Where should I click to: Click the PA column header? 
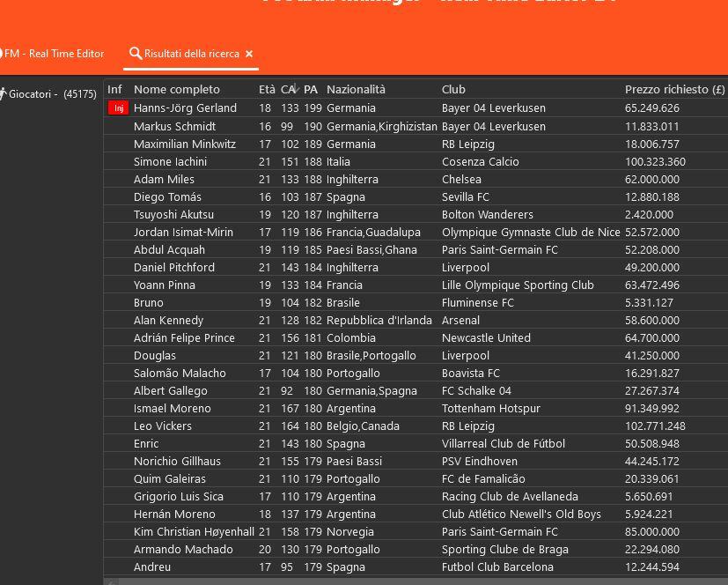(311, 89)
